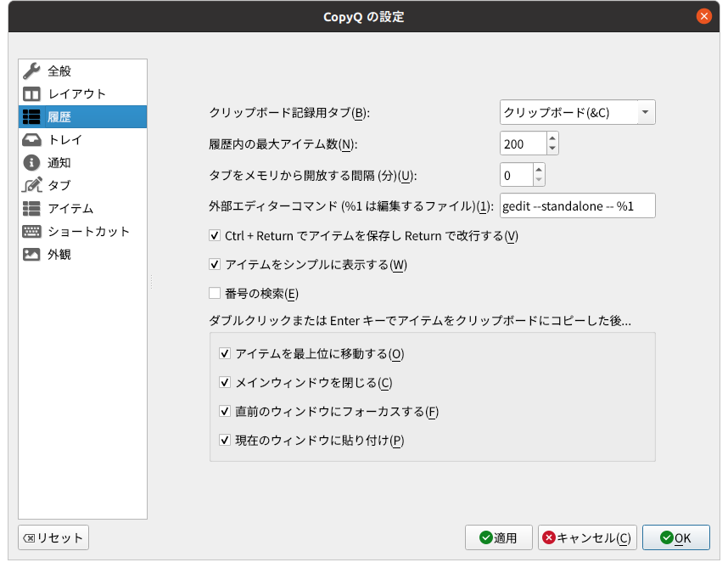
Task: Open the 通知 info icon page
Action: [31, 162]
